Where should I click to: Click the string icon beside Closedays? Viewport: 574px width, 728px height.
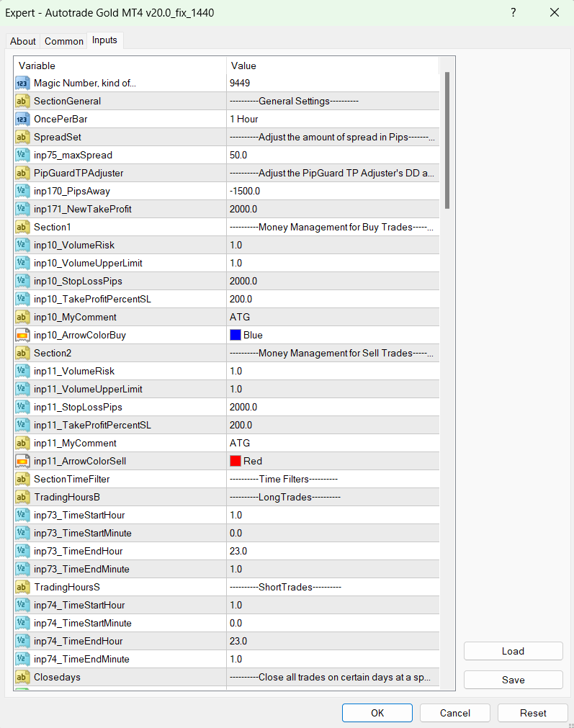tap(22, 678)
